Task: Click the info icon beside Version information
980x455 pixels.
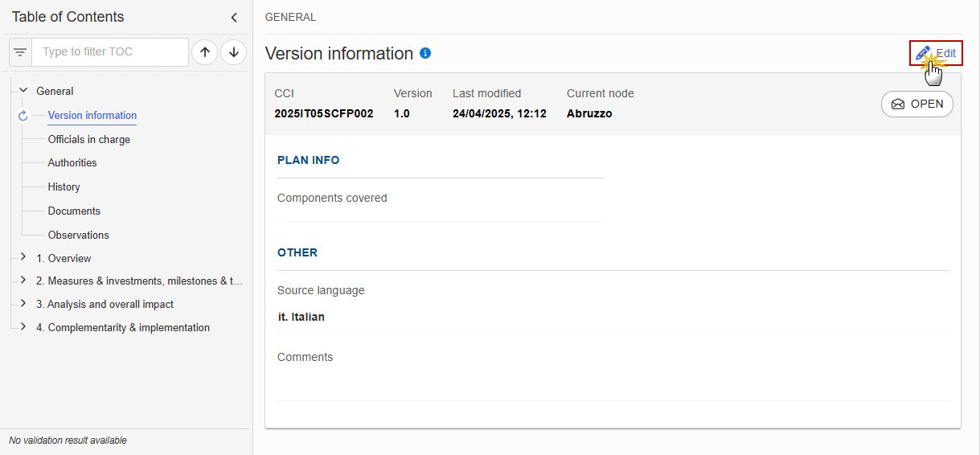Action: point(425,53)
